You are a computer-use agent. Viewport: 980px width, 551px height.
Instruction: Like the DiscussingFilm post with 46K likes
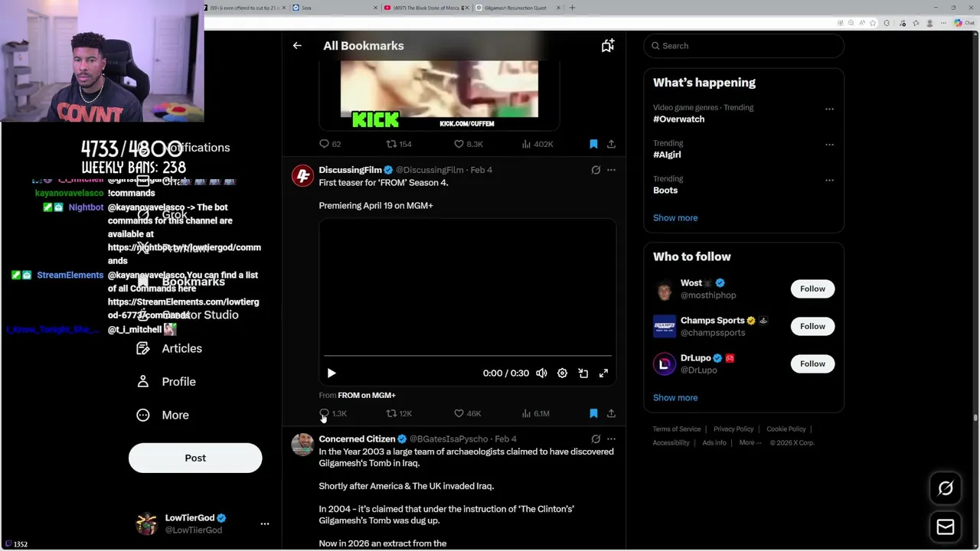coord(468,413)
